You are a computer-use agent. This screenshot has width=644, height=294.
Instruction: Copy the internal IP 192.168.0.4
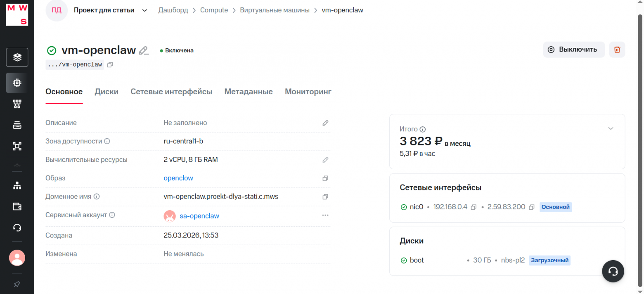473,206
